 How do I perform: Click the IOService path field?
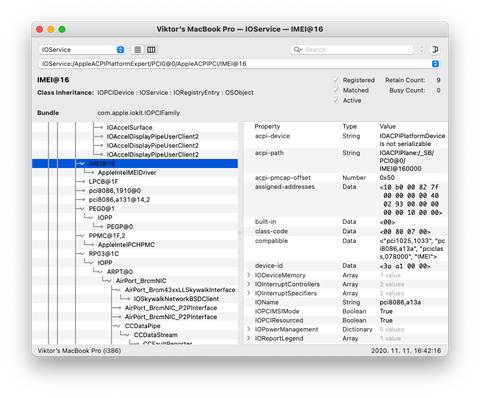[239, 64]
